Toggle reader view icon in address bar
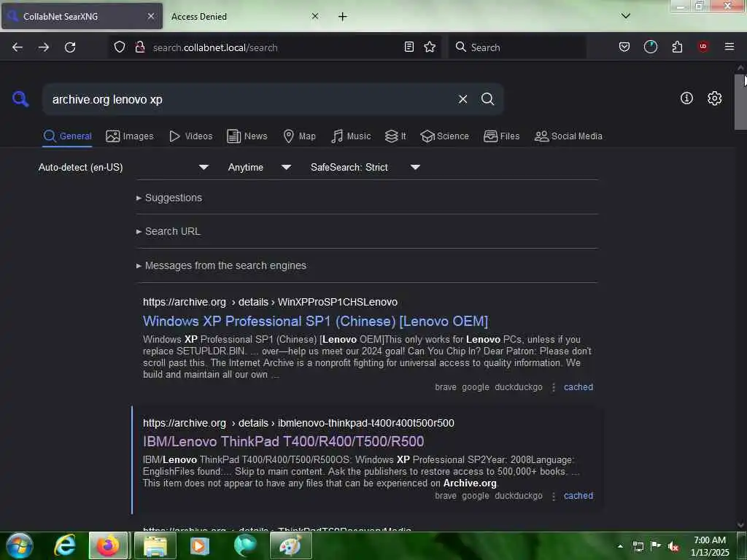 tap(409, 47)
